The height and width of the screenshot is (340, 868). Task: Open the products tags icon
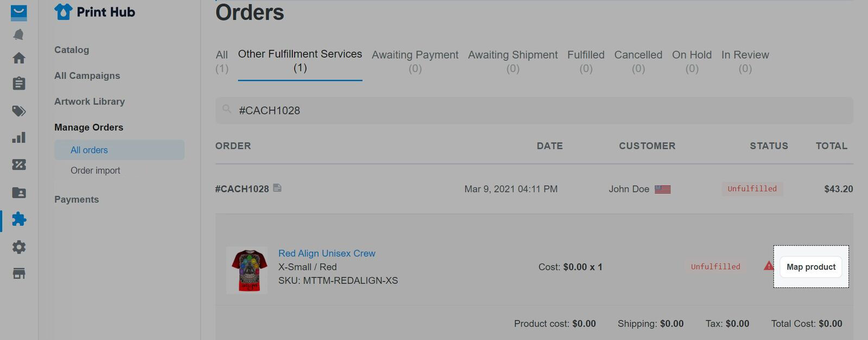coord(19,111)
